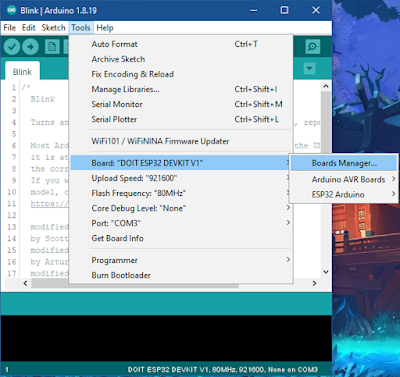Choose Archive Sketch menu entry
The height and width of the screenshot is (377, 400).
(x=181, y=59)
